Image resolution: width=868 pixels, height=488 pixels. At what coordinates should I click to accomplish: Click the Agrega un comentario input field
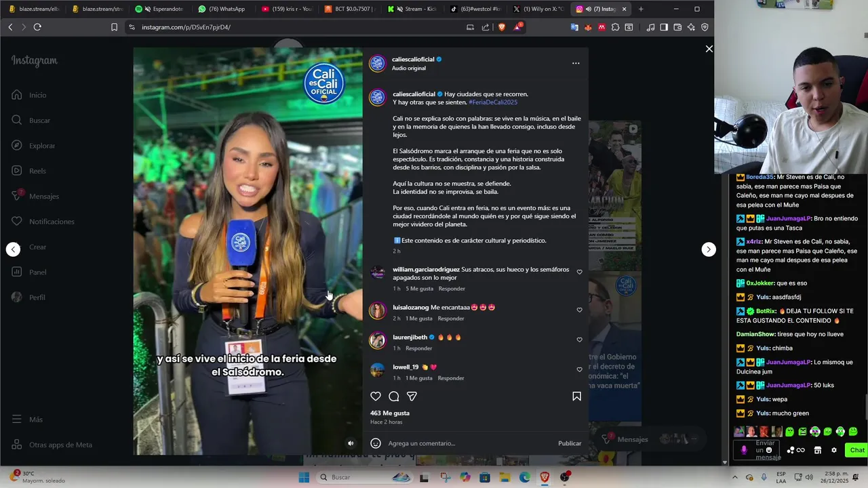point(468,443)
